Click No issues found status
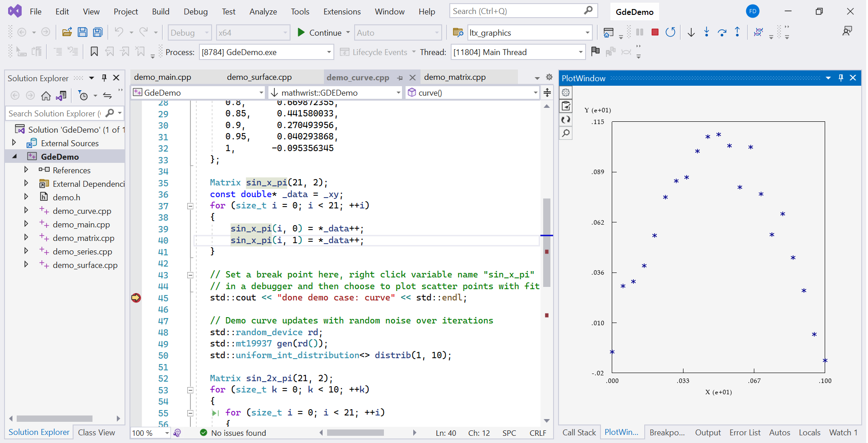Screen dimensions: 868x443 point(233,433)
